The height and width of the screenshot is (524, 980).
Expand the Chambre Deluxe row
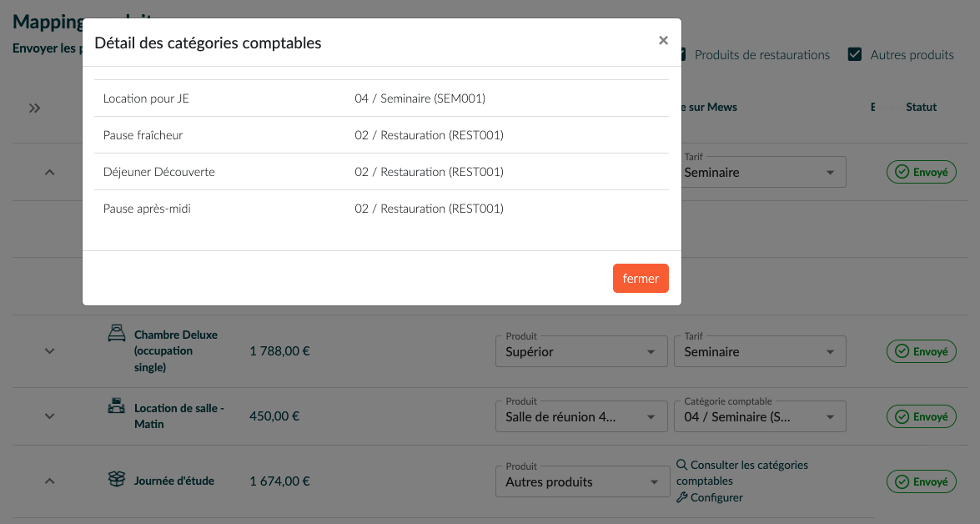(49, 351)
